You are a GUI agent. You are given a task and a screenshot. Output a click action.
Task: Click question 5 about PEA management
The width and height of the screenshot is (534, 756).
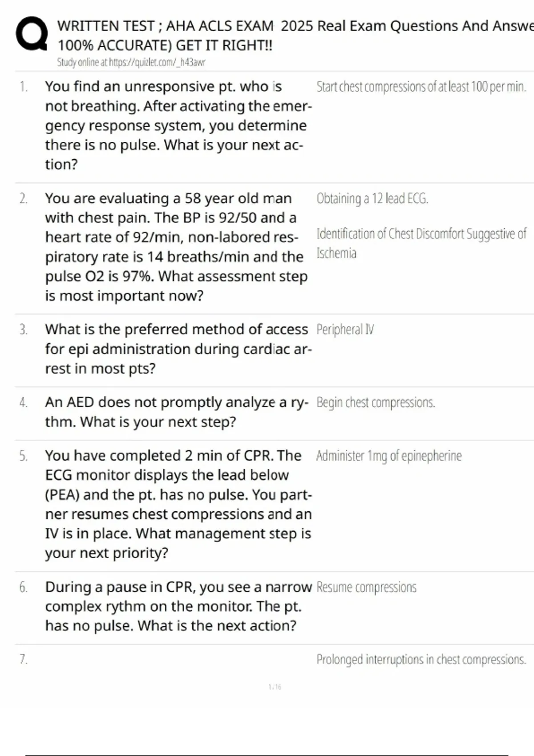[178, 504]
